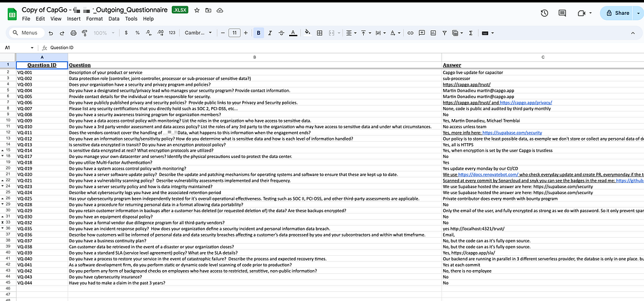Star this spreadsheet
This screenshot has height=301, width=644.
click(196, 10)
